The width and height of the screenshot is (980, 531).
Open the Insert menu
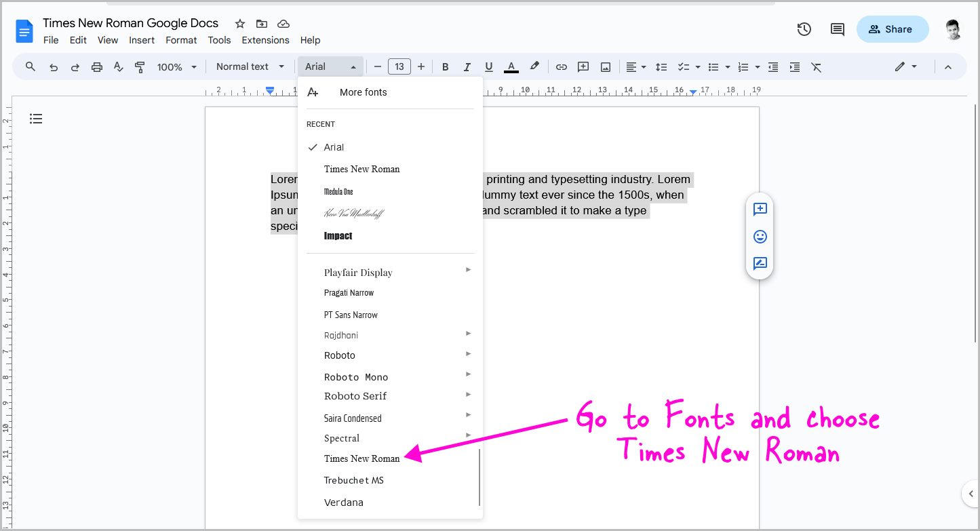point(142,40)
